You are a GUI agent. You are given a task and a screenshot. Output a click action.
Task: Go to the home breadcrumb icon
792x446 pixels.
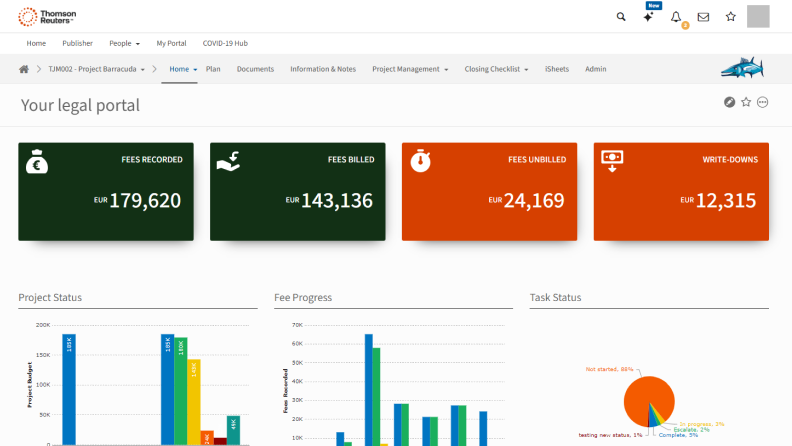[24, 69]
